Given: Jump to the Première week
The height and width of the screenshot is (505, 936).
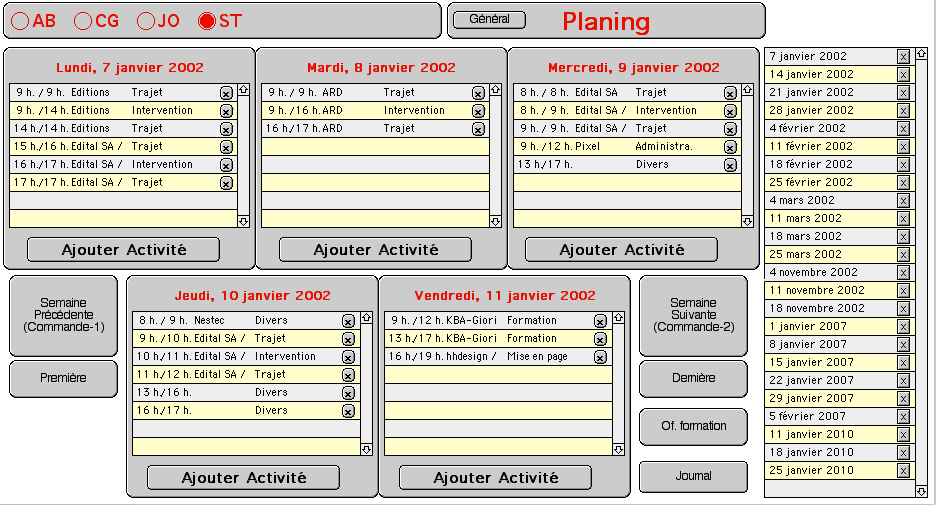Looking at the screenshot, I should [63, 378].
